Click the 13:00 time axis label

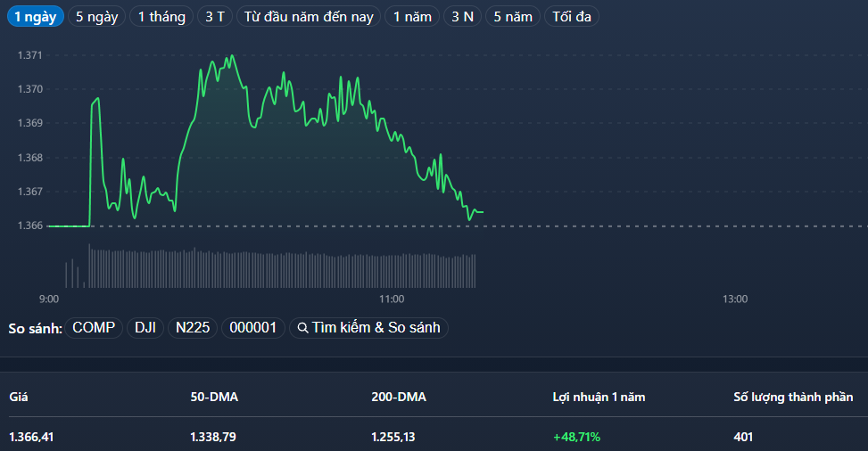tap(735, 299)
